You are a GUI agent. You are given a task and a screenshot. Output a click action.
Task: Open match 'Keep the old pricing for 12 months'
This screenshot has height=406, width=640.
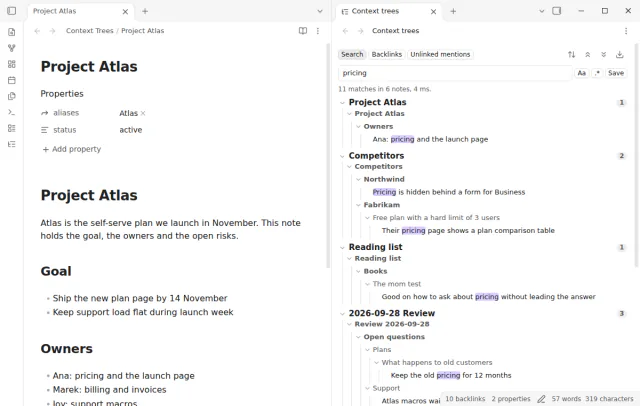(x=451, y=375)
